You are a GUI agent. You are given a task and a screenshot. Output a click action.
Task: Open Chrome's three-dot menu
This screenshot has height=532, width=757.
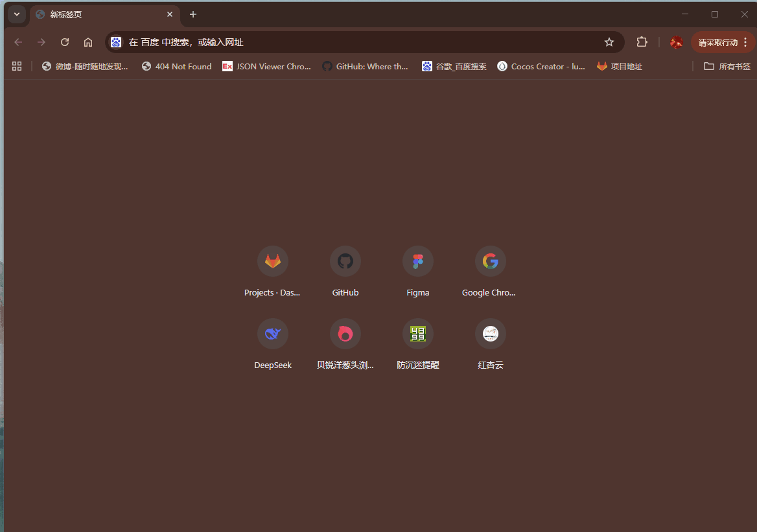(746, 43)
